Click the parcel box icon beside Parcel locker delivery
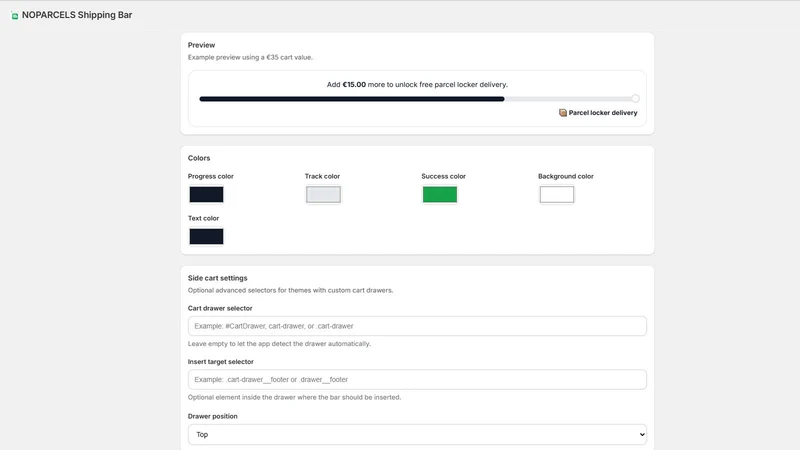This screenshot has width=800, height=450. (x=563, y=113)
